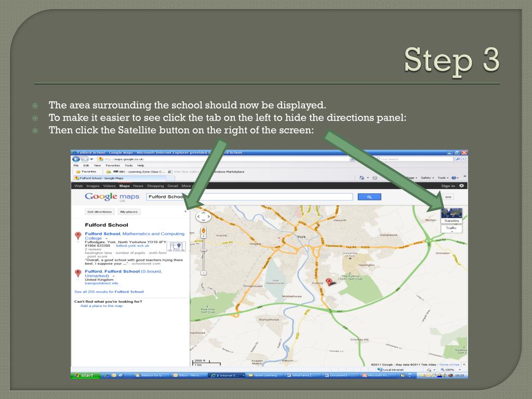The image size is (532, 399).
Task: Open the Tools dropdown in command bar
Action: pos(443,178)
